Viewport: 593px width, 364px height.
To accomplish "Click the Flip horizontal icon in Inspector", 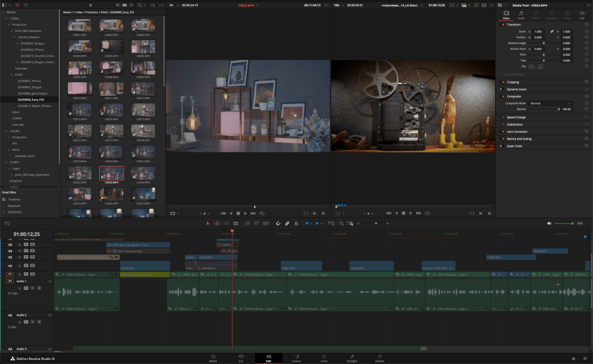I will [x=533, y=66].
